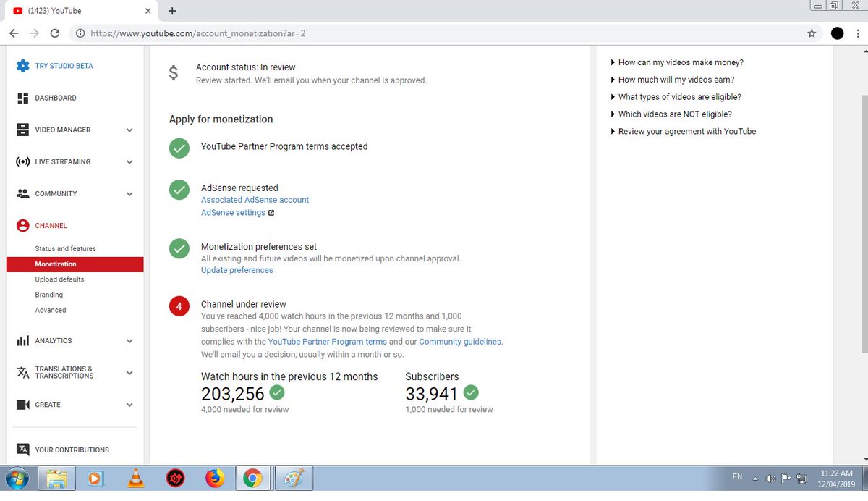Expand the Create section
The height and width of the screenshot is (501, 868).
(x=129, y=405)
